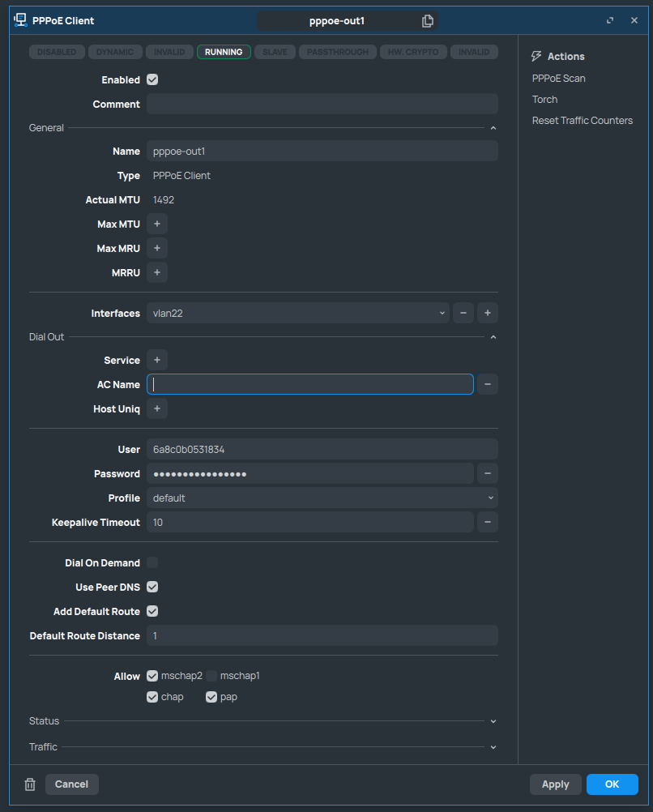Click the PPPoE Client interface icon
Viewport: 653px width, 812px height.
tap(20, 20)
